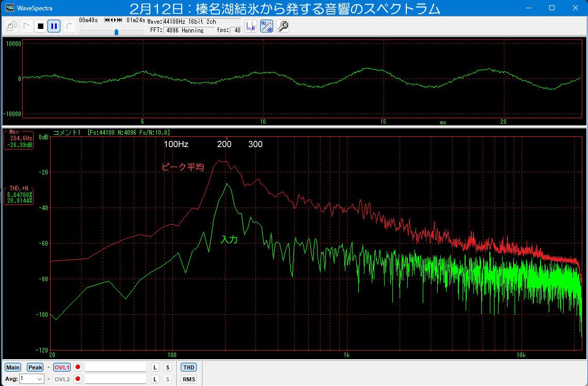Click the Stop playback button
Image resolution: width=588 pixels, height=386 pixels.
(x=41, y=26)
